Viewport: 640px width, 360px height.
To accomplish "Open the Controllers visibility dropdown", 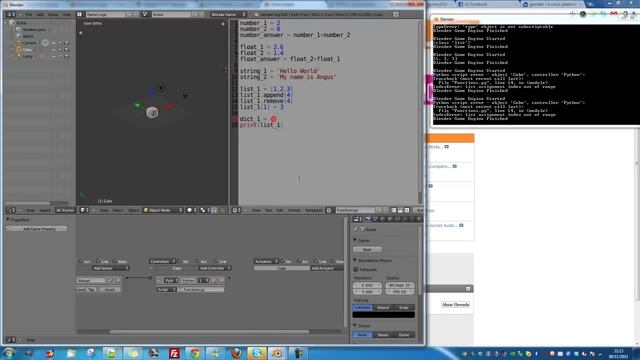I will pyautogui.click(x=162, y=261).
